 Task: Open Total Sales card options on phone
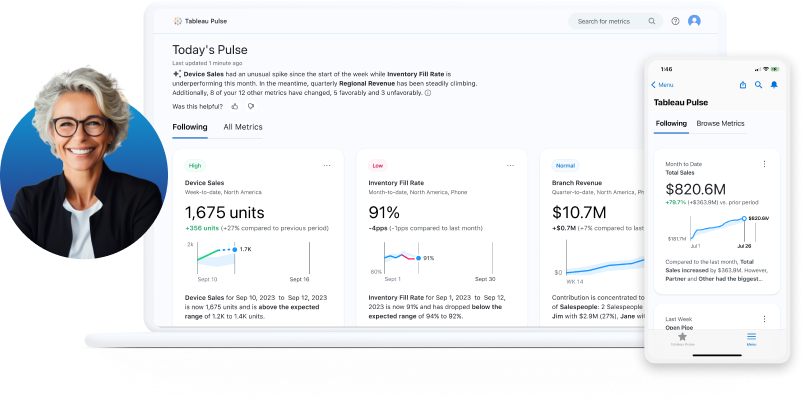click(764, 164)
